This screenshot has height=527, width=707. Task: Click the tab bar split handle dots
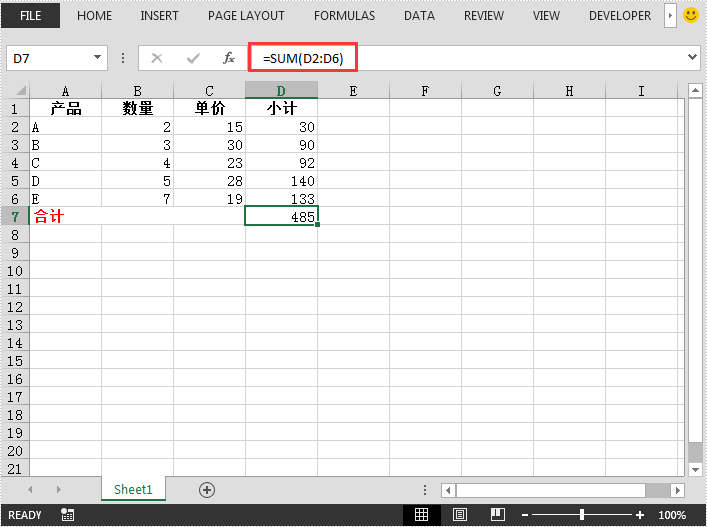425,490
